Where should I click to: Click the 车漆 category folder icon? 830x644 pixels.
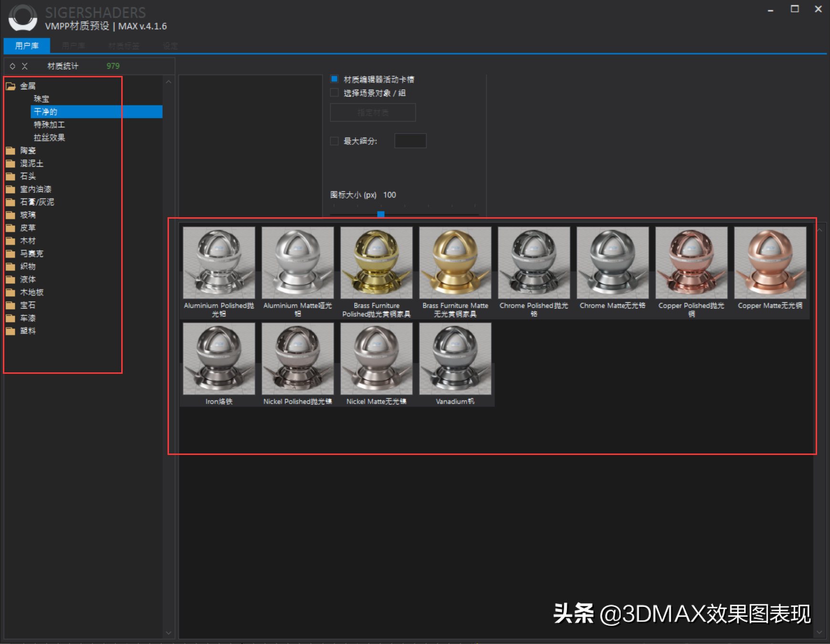coord(11,318)
